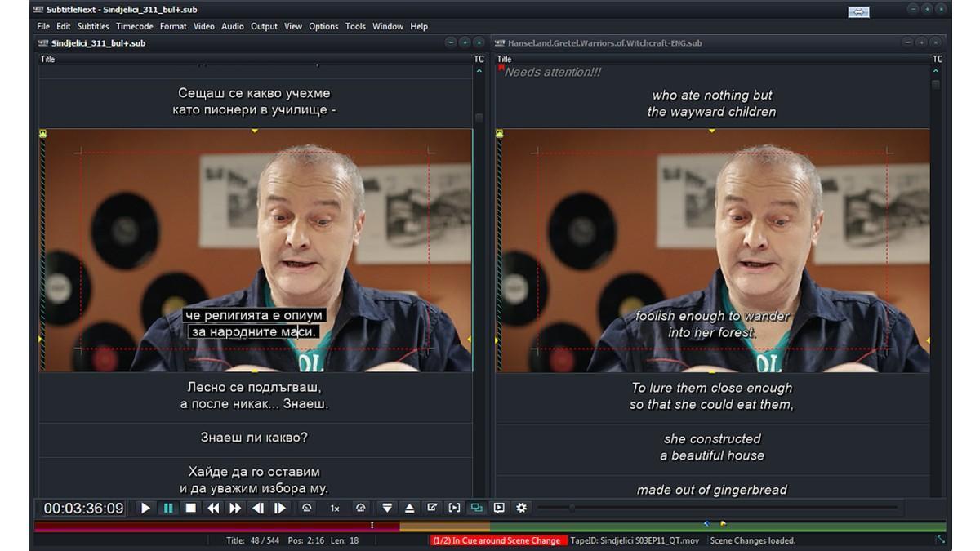Click the 'Title: 48 / 544' status entry
Viewport: 980px width, 551px height.
252,540
